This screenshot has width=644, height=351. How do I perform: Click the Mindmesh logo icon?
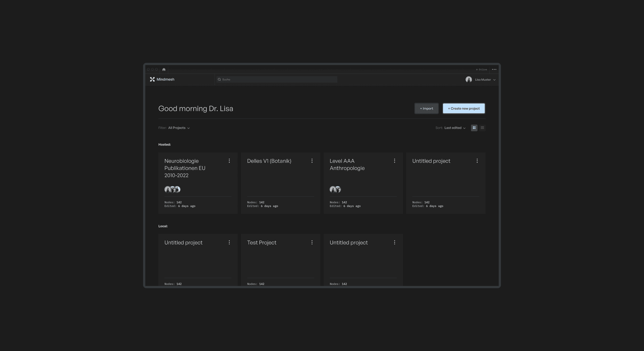[x=152, y=79]
